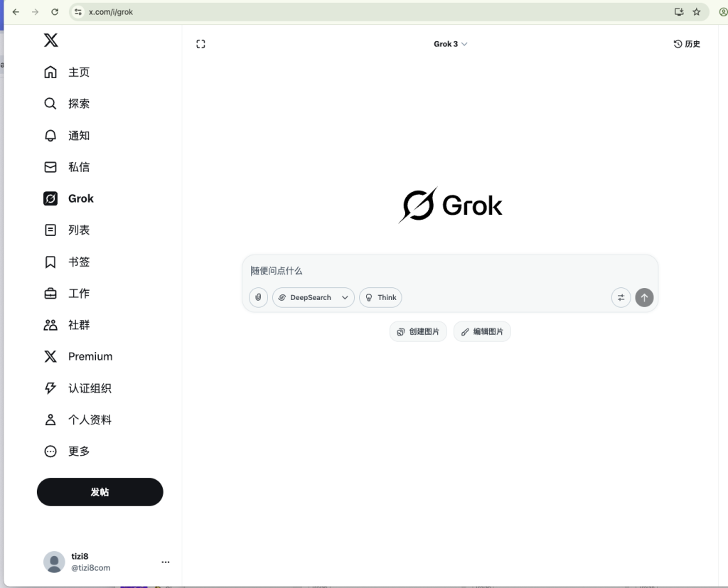This screenshot has width=728, height=588.
Task: Open the 个人资料 profile icon
Action: click(50, 420)
